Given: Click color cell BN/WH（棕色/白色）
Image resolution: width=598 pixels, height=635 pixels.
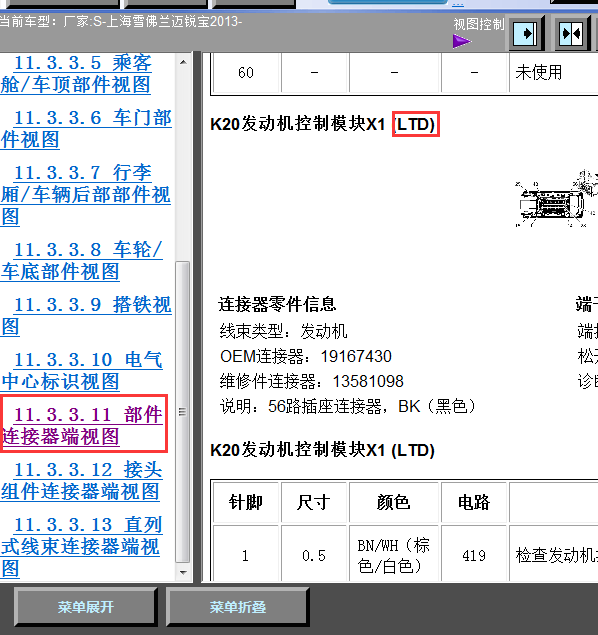Looking at the screenshot, I should (x=394, y=555).
